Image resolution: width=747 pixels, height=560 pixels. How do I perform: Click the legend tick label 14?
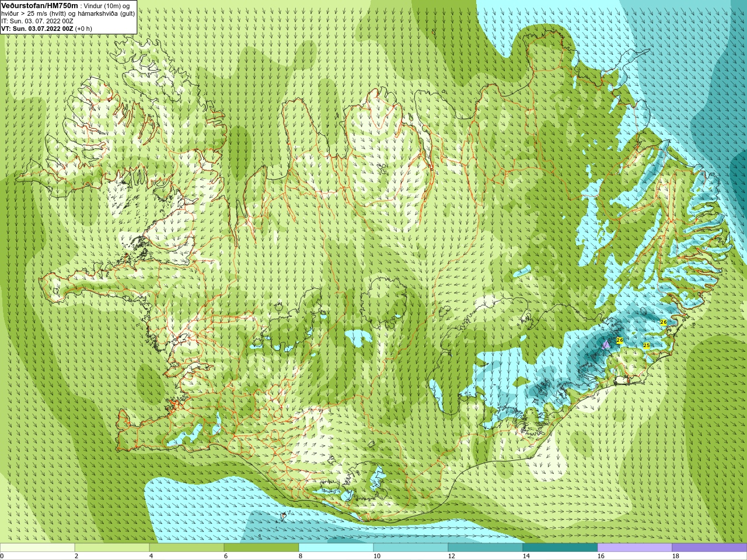pos(526,556)
